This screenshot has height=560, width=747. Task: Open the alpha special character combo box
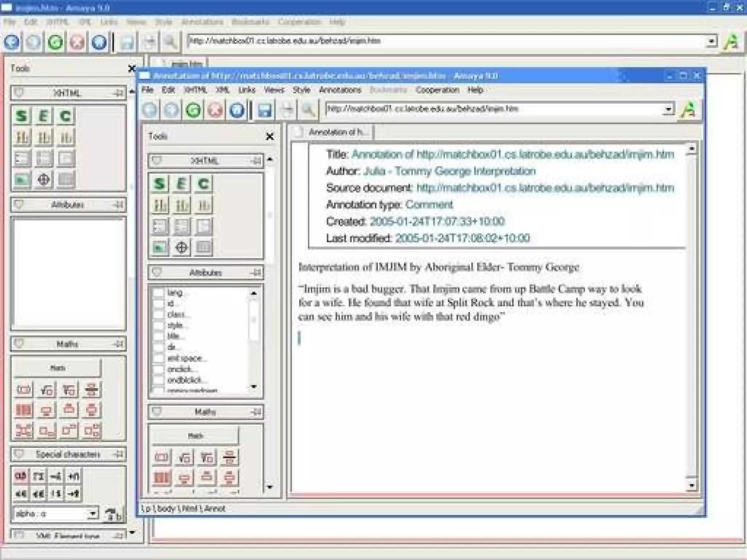click(93, 514)
